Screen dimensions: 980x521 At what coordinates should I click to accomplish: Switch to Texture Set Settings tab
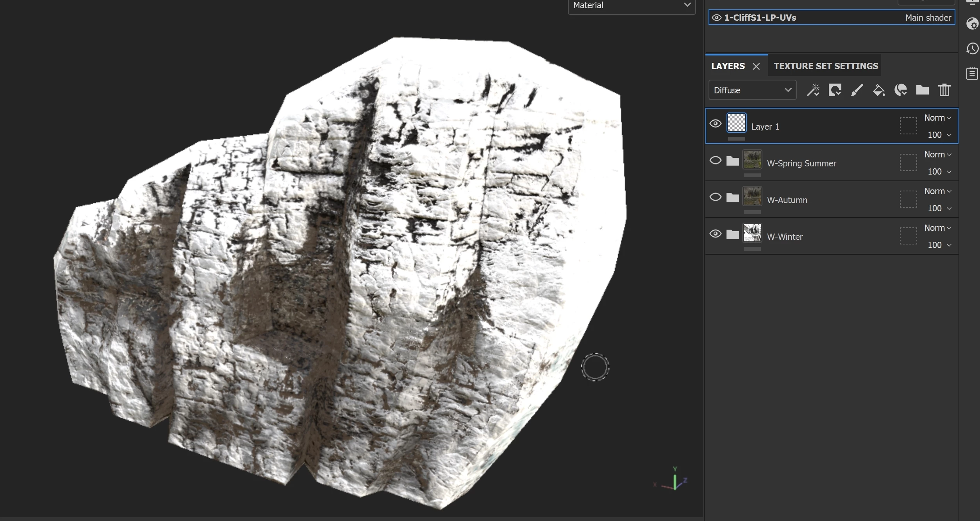825,66
